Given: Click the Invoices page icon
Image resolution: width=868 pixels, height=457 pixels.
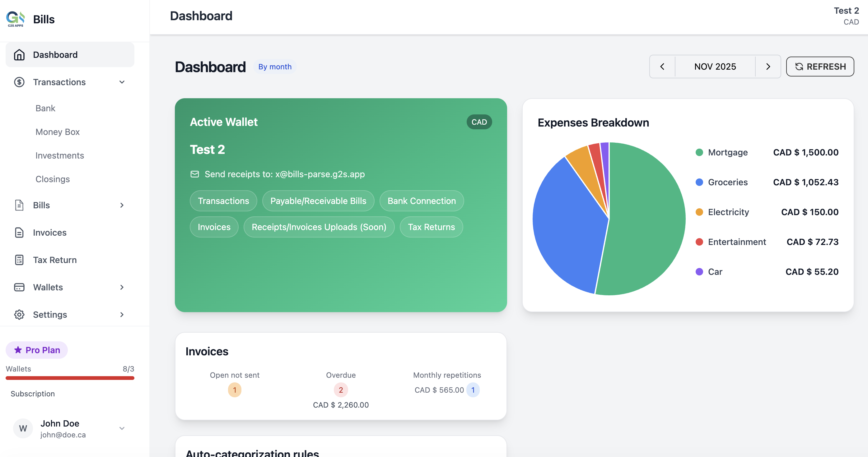Looking at the screenshot, I should point(19,232).
